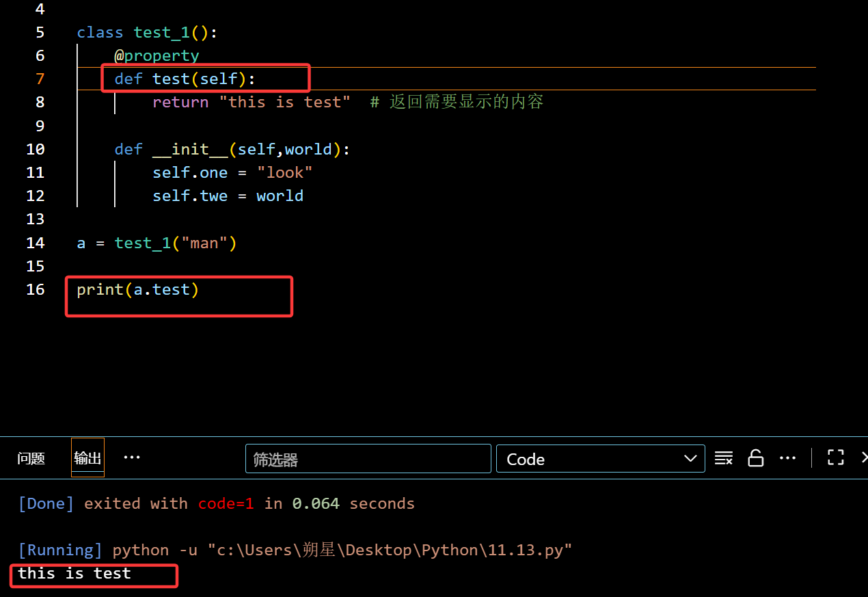The height and width of the screenshot is (597, 868).
Task: Focus the 筛选器 filter input
Action: (368, 459)
